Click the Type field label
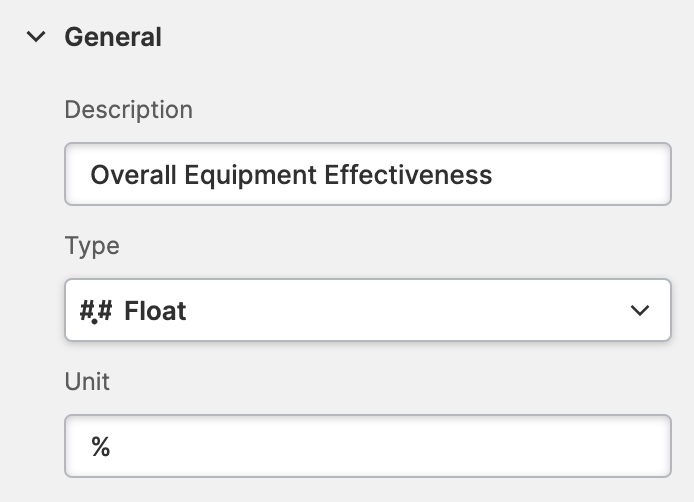This screenshot has height=502, width=694. (92, 245)
